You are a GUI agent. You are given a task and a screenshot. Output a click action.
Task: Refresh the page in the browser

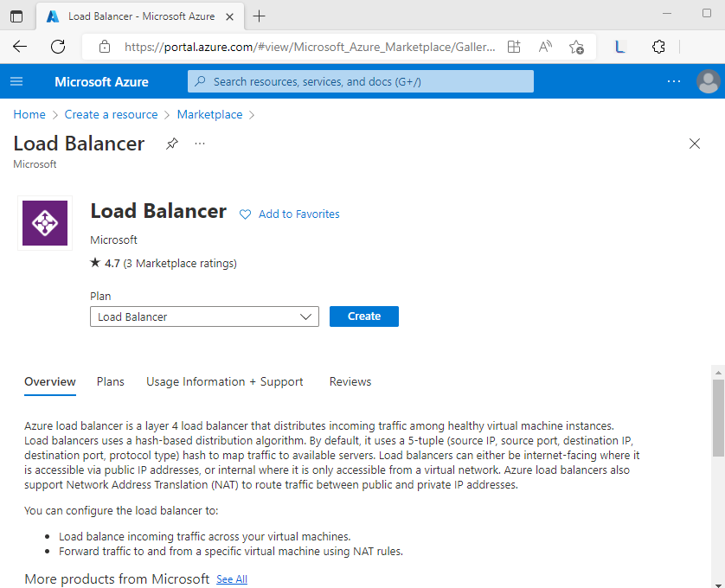[x=58, y=46]
